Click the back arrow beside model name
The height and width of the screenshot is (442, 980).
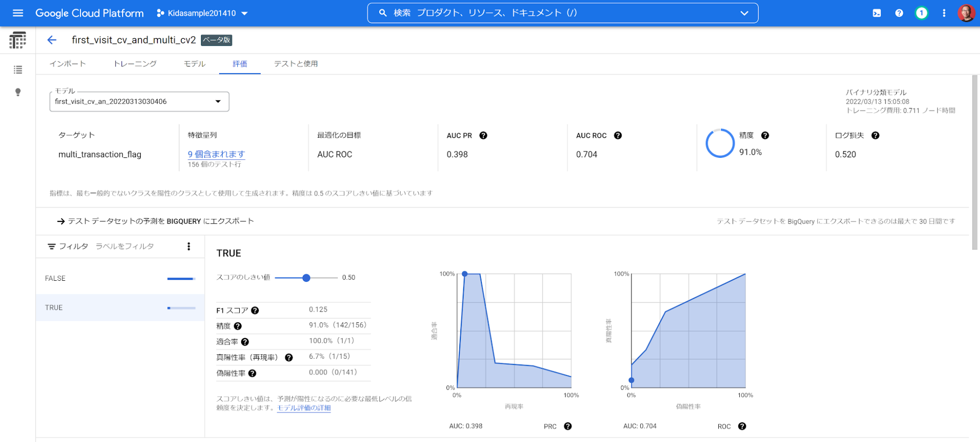[52, 40]
